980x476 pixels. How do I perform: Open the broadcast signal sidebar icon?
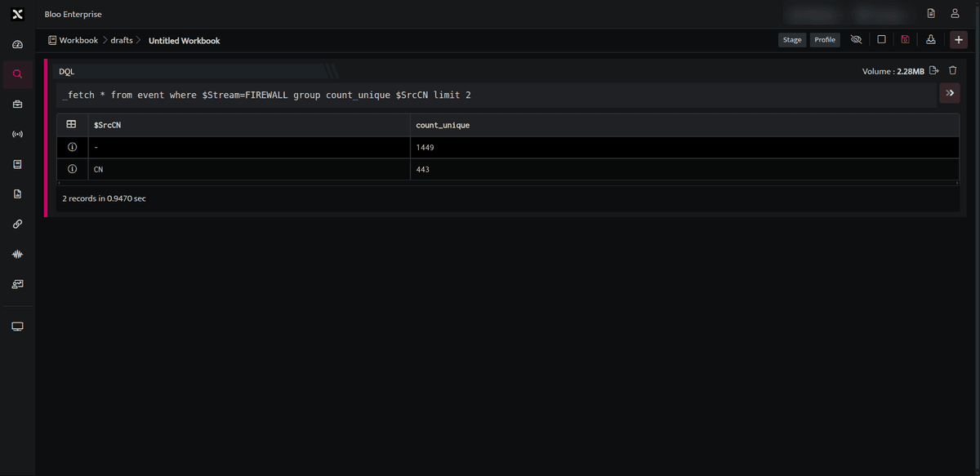[17, 134]
